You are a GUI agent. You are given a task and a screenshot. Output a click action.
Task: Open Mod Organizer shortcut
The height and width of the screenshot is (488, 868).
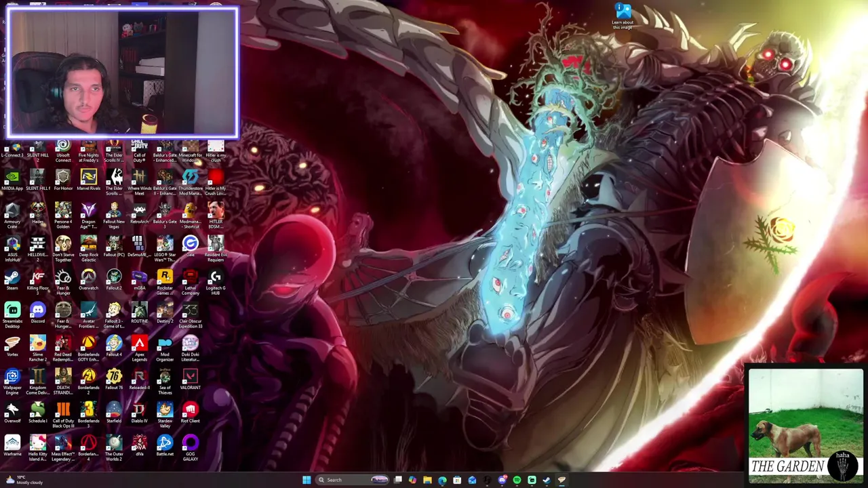coord(165,349)
